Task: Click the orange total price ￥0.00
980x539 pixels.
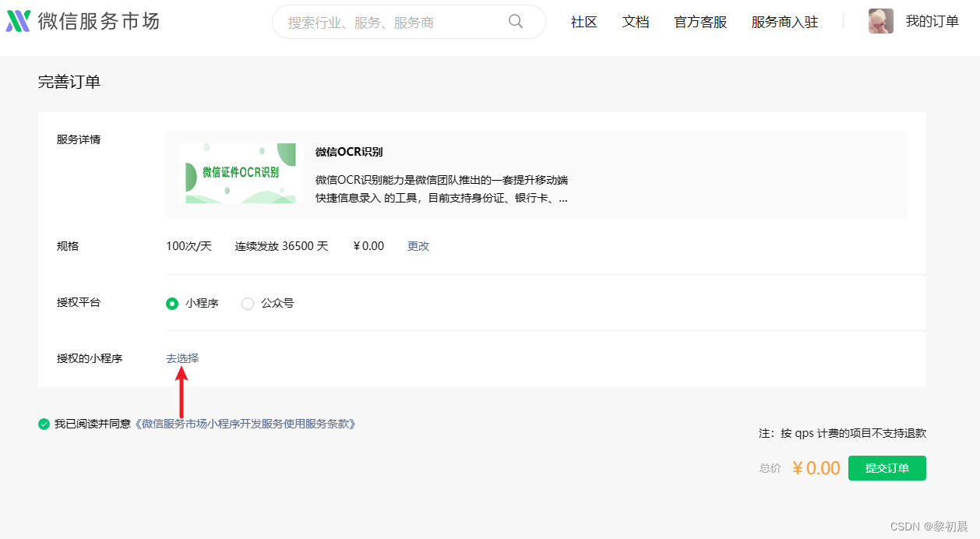Action: click(x=816, y=468)
